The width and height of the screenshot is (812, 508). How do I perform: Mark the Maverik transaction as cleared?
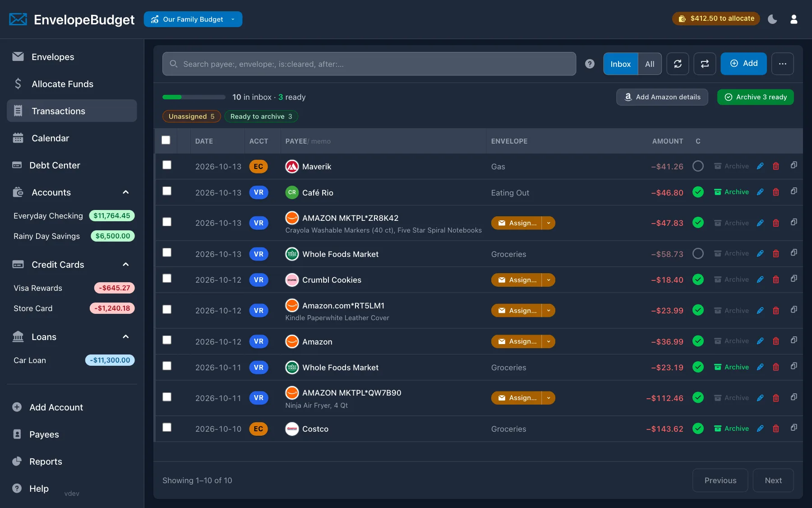tap(698, 166)
